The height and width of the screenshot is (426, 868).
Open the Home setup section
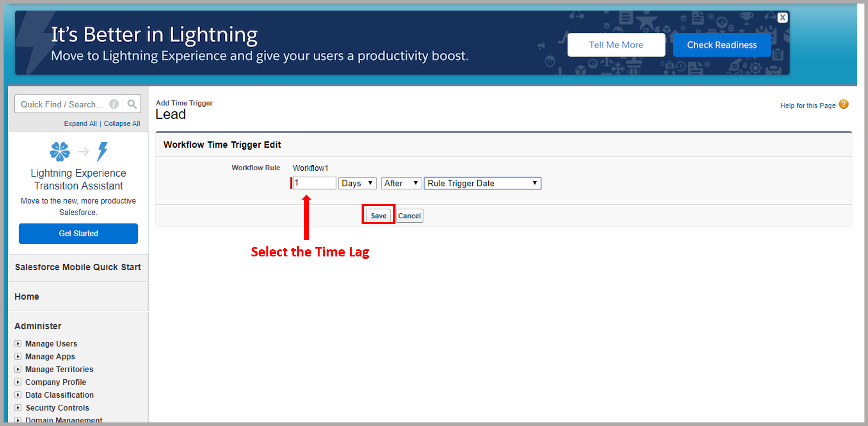click(x=27, y=296)
